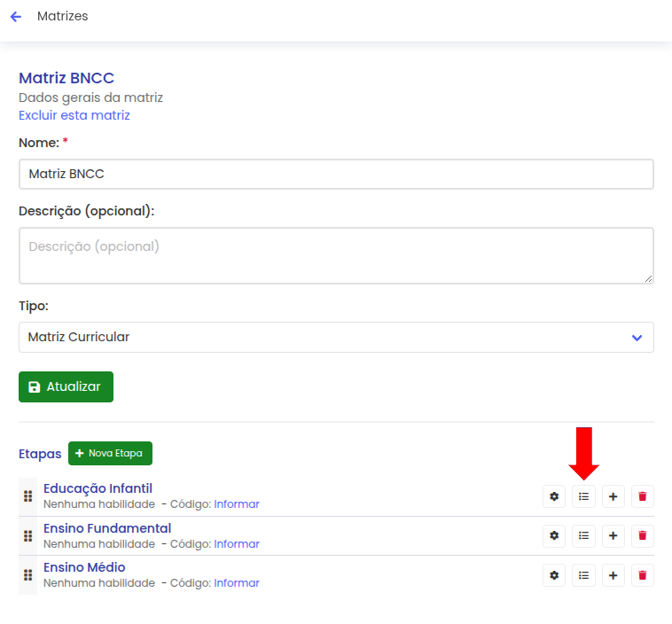Viewport: 672px width, 624px height.
Task: Open list icon for Educação Infantil
Action: pos(583,496)
